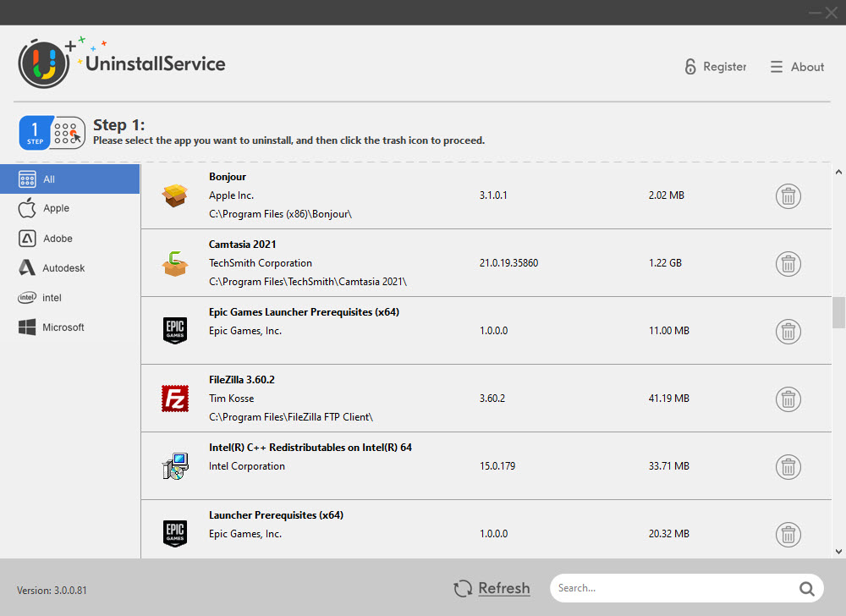Select the Bonjour app name
The image size is (846, 616).
tap(227, 177)
